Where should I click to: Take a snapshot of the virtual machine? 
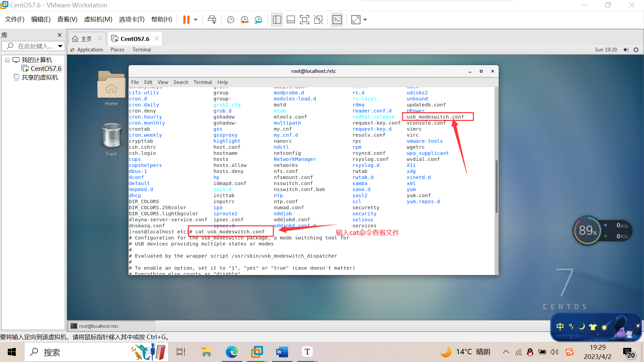230,19
